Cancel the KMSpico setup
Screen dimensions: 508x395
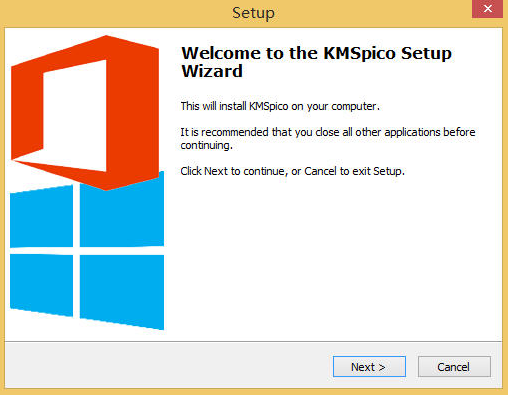pyautogui.click(x=454, y=367)
